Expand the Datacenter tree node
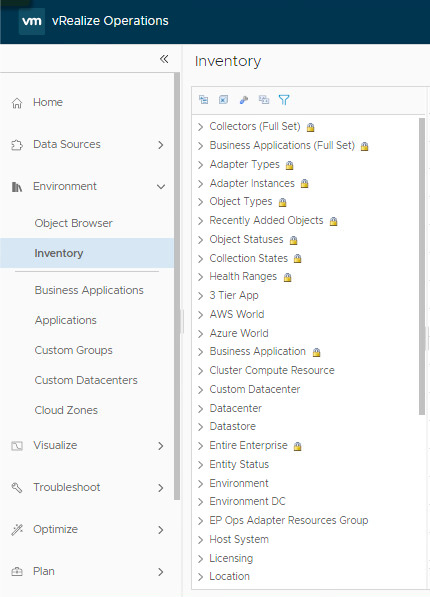The image size is (430, 597). point(201,409)
